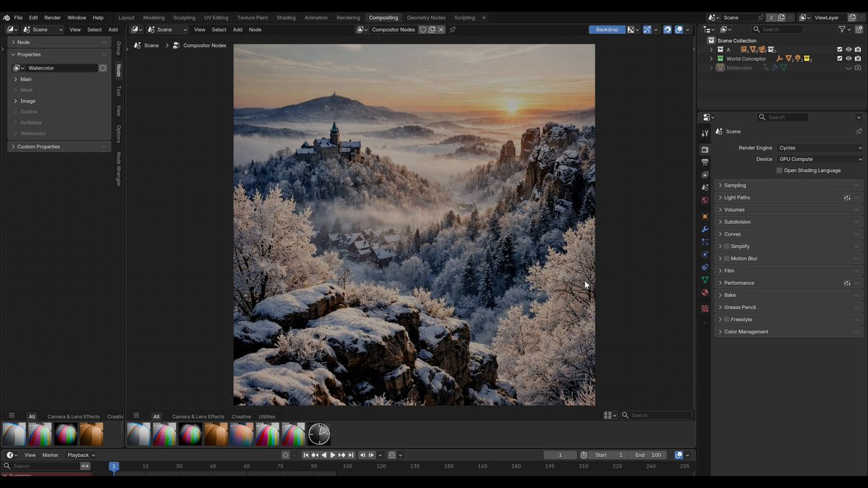Open the Output properties tab icon
Screen dimensions: 868x488
(x=705, y=162)
